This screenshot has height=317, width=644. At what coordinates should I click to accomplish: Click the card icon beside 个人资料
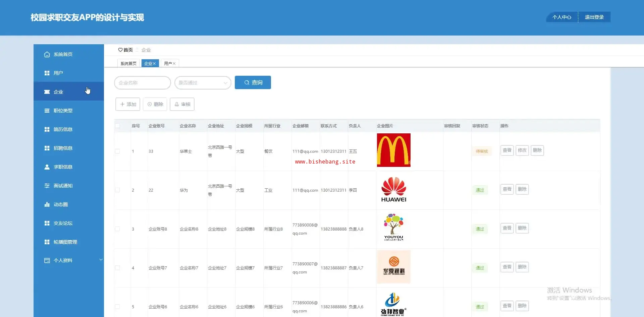(47, 260)
